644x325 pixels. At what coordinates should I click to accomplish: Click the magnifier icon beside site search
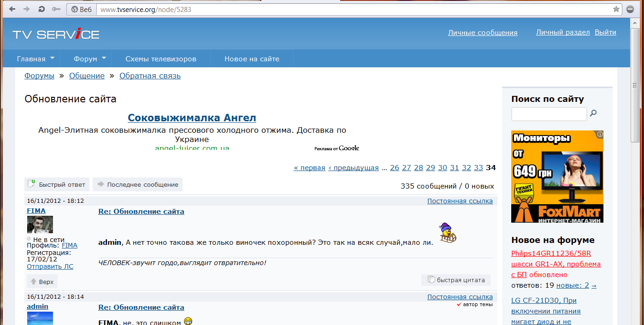coord(594,113)
